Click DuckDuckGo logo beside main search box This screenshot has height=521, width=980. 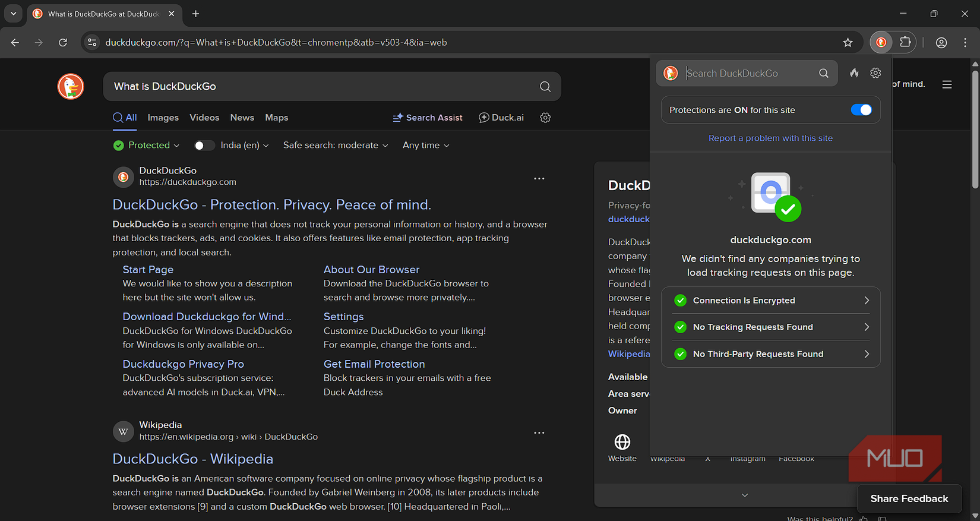tap(71, 87)
